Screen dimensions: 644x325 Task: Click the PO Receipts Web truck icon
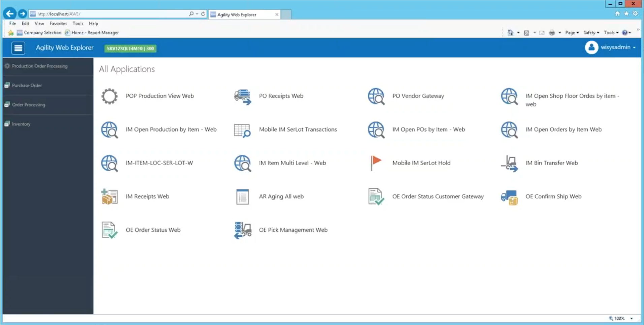pos(243,97)
